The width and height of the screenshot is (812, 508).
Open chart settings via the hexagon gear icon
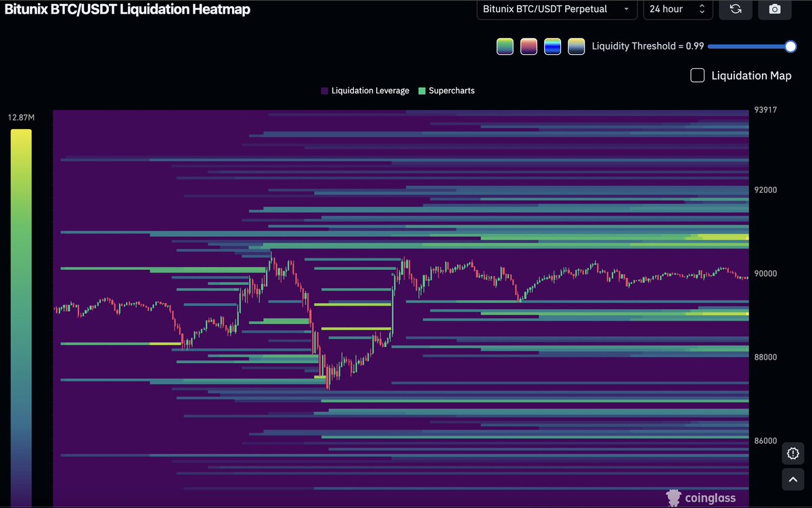tap(792, 453)
